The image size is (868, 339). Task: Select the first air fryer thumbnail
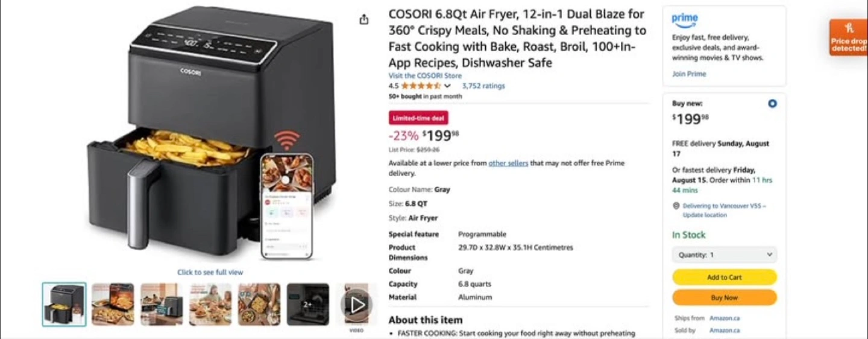64,305
